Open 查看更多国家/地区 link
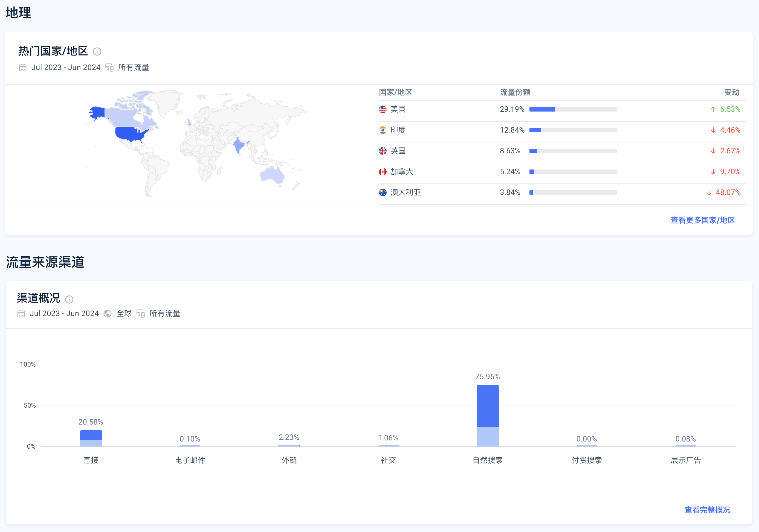The image size is (759, 532). 702,220
